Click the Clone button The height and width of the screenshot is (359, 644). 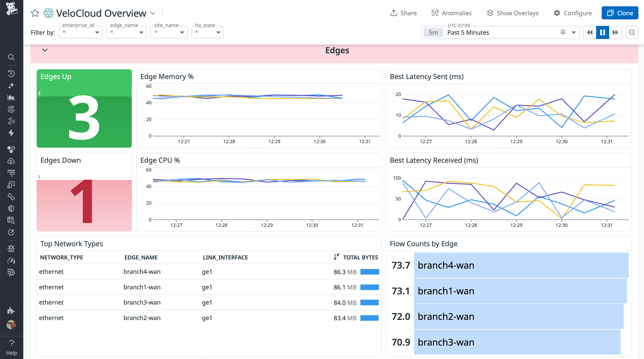point(620,13)
